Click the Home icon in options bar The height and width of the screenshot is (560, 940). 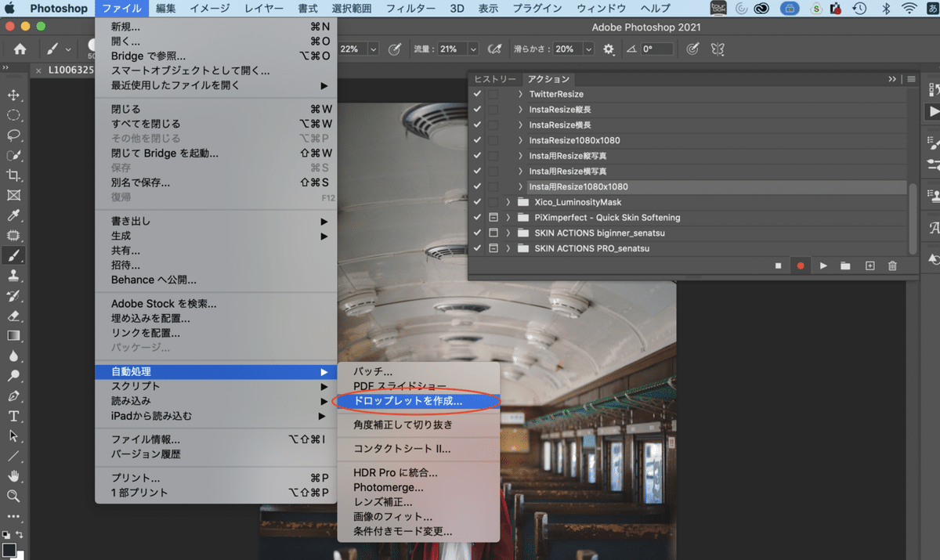[x=20, y=49]
